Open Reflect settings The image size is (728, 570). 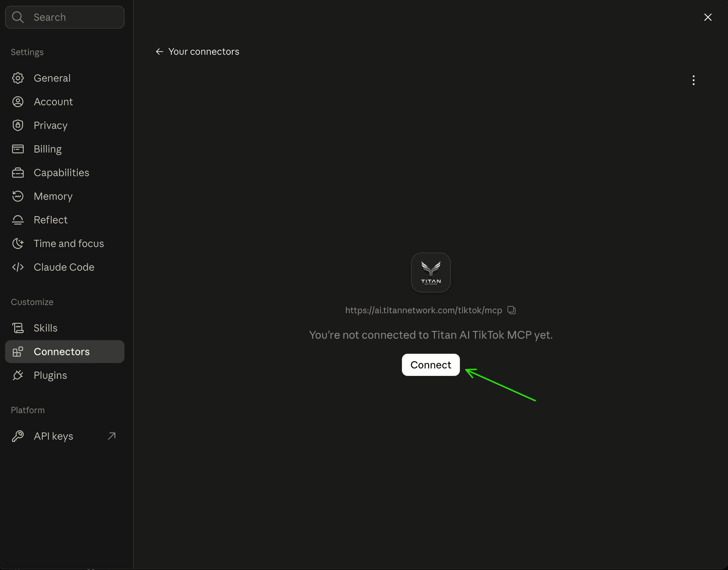click(x=65, y=220)
